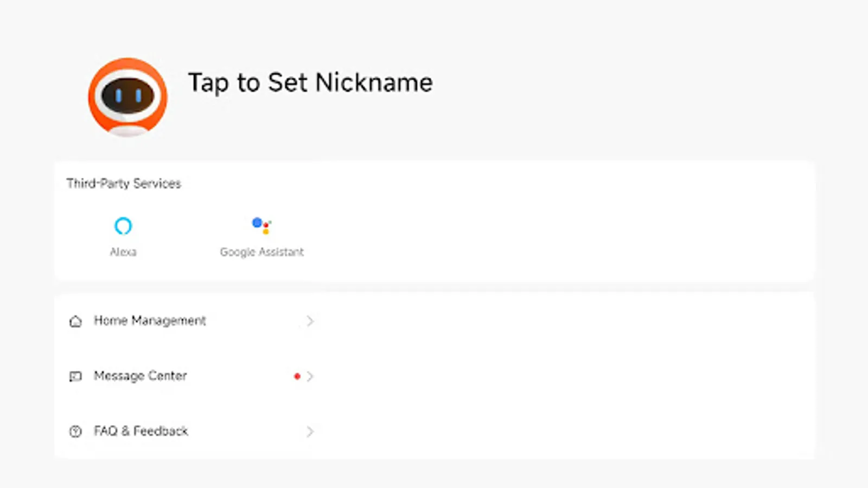Open the Google Assistant service icon

(x=261, y=226)
